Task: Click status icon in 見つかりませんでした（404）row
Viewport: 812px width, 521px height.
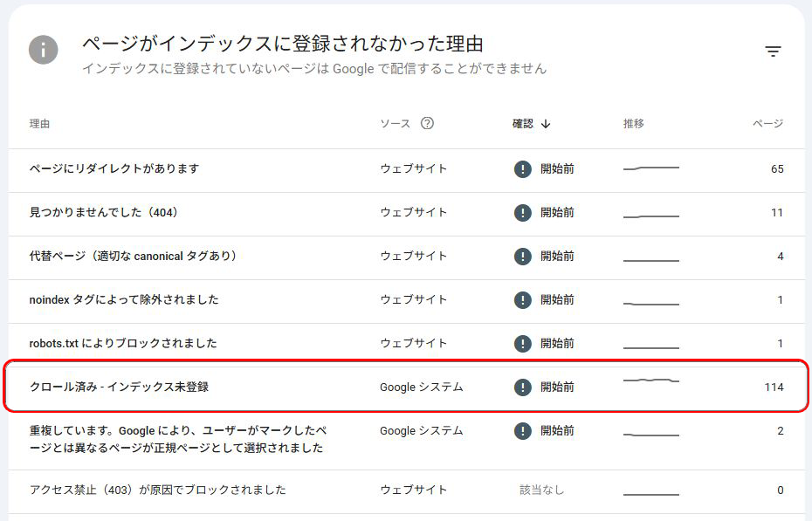Action: click(x=522, y=213)
